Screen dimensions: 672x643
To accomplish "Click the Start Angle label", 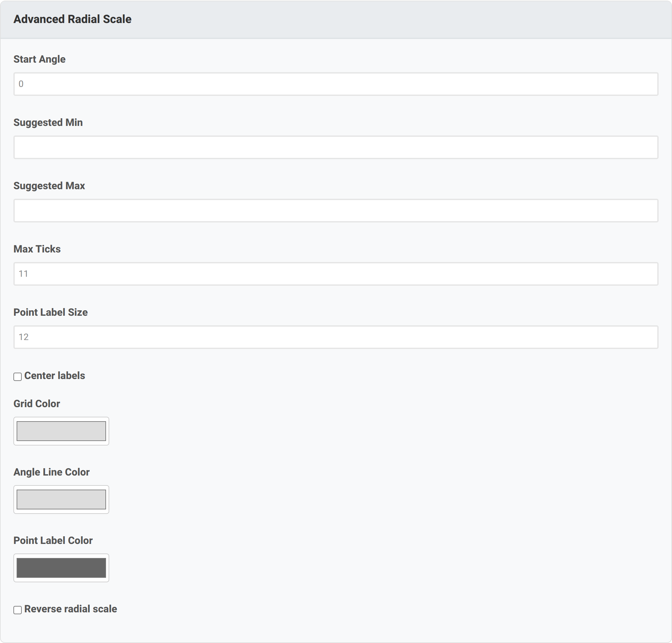I will coord(39,59).
